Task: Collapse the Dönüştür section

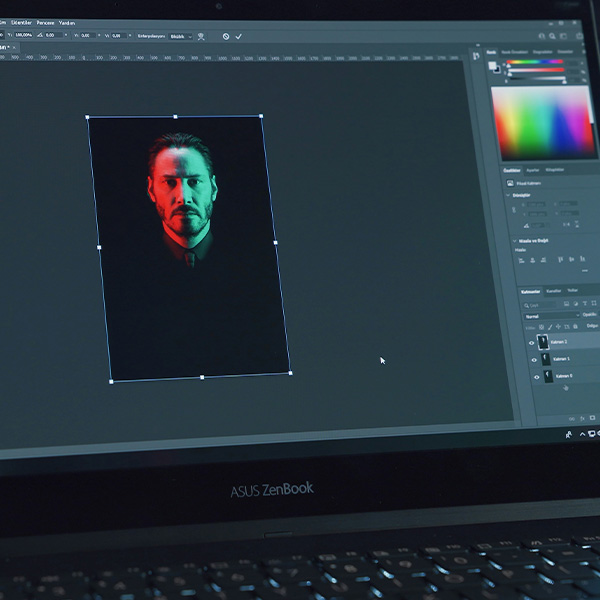Action: point(508,195)
